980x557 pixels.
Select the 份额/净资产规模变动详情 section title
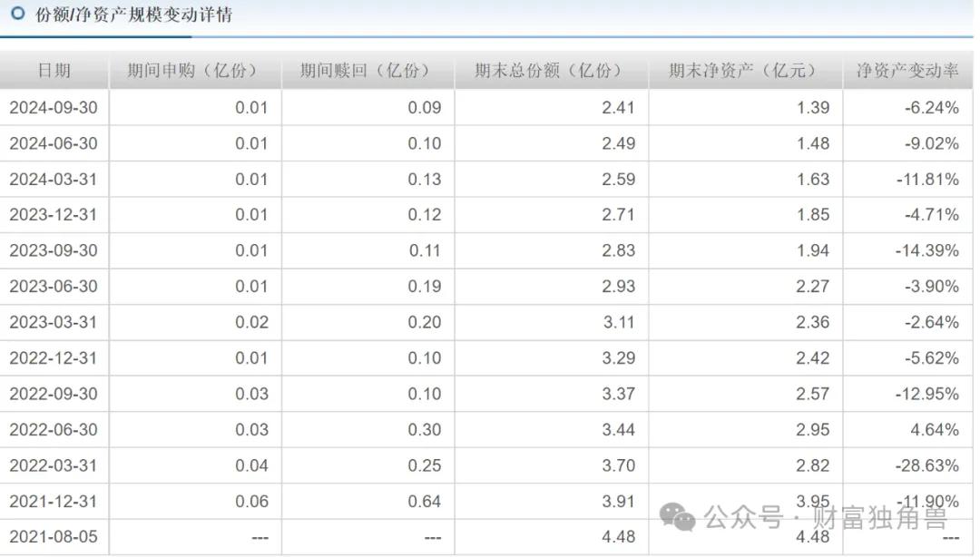[133, 15]
